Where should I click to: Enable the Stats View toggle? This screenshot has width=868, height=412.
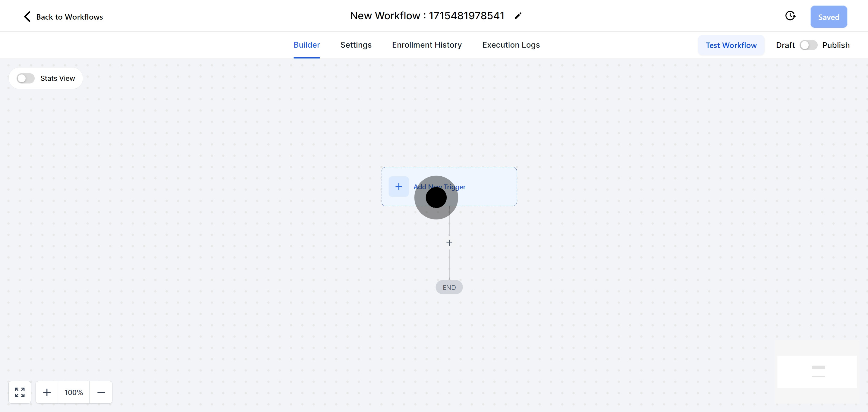tap(26, 78)
